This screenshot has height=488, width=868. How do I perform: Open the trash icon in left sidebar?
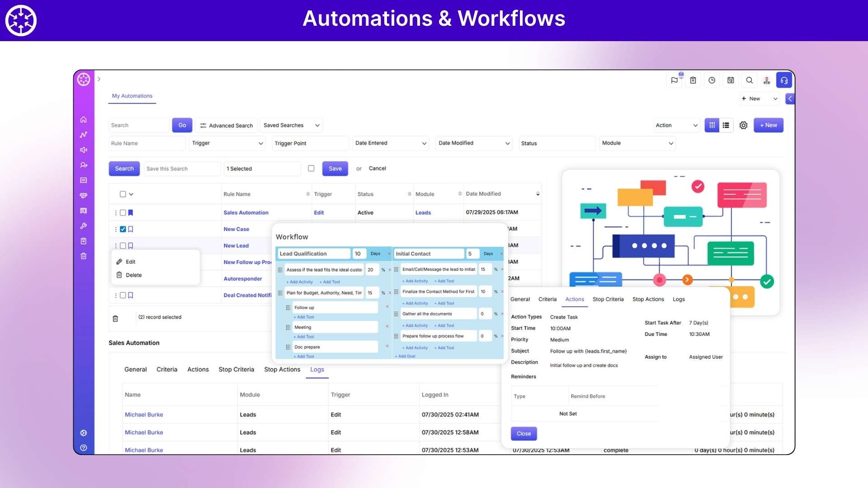click(84, 256)
